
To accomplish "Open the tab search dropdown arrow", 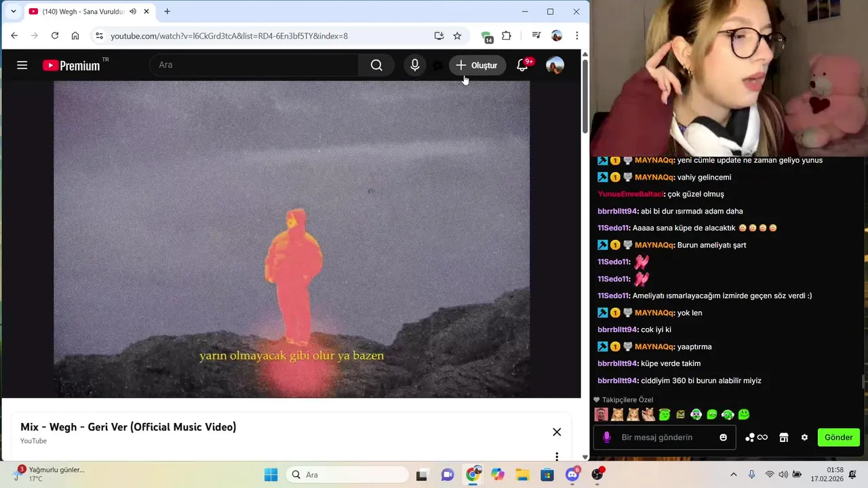I will coord(13,12).
